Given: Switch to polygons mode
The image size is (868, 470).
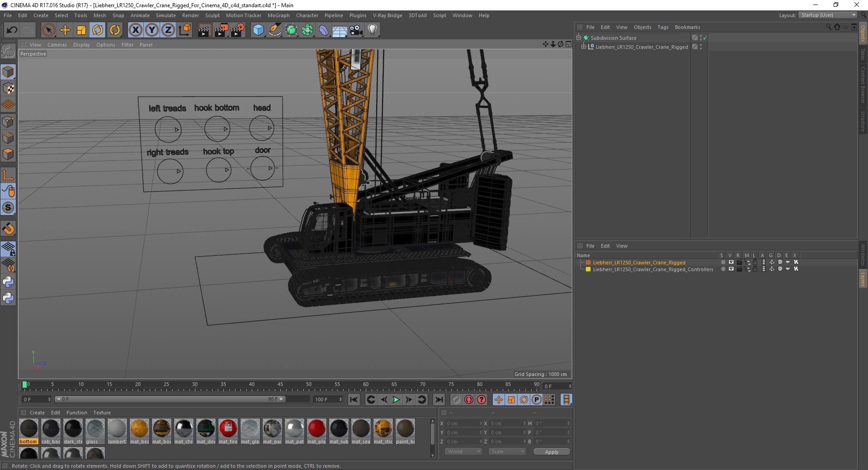Looking at the screenshot, I should coord(8,154).
